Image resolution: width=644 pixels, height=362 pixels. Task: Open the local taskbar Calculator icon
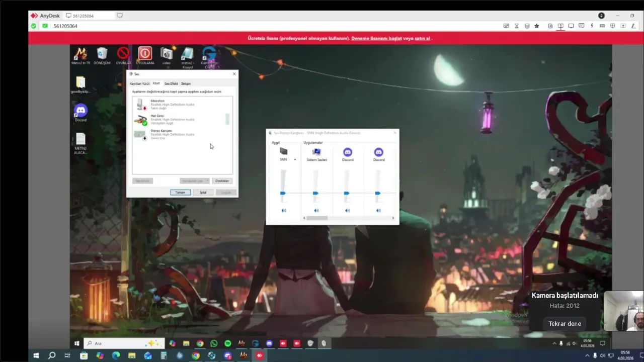164,355
